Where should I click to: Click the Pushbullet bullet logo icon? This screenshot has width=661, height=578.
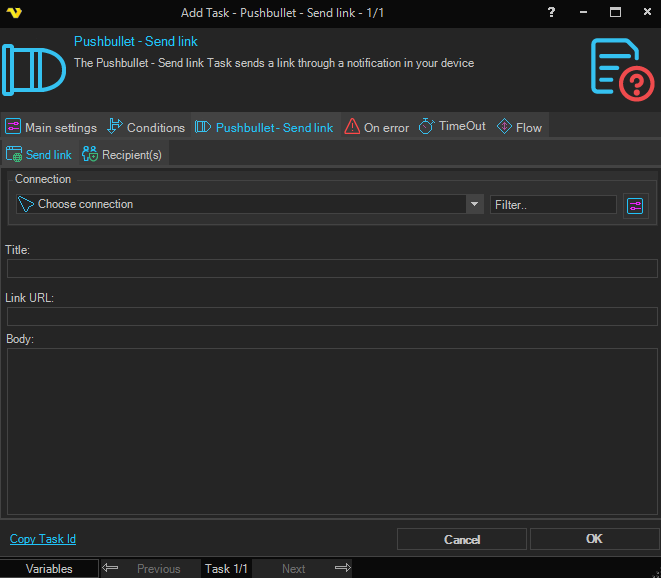pos(33,69)
